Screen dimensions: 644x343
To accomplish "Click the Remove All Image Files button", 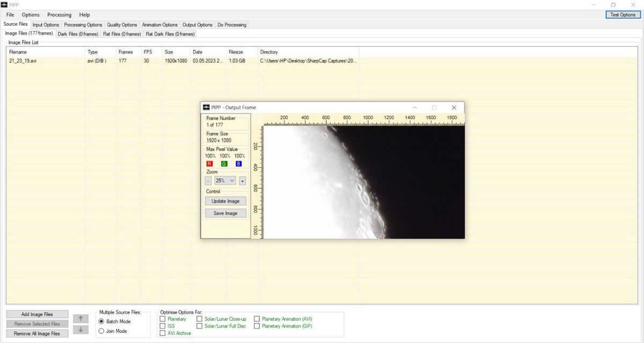I will tap(38, 334).
